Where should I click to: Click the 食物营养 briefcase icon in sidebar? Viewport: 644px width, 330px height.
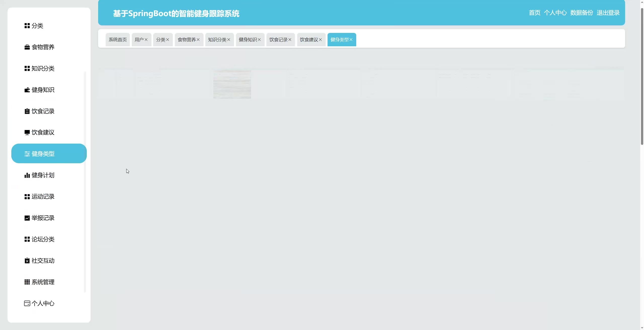[27, 47]
